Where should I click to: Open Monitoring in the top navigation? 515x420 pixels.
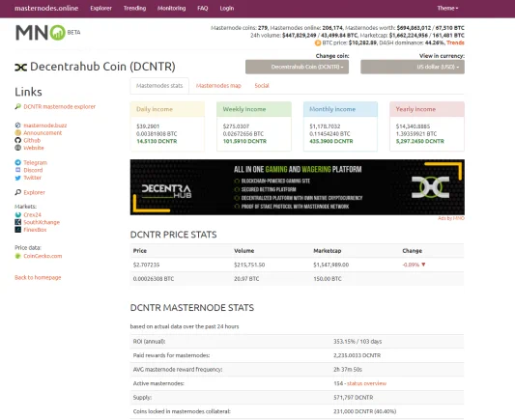pos(171,8)
